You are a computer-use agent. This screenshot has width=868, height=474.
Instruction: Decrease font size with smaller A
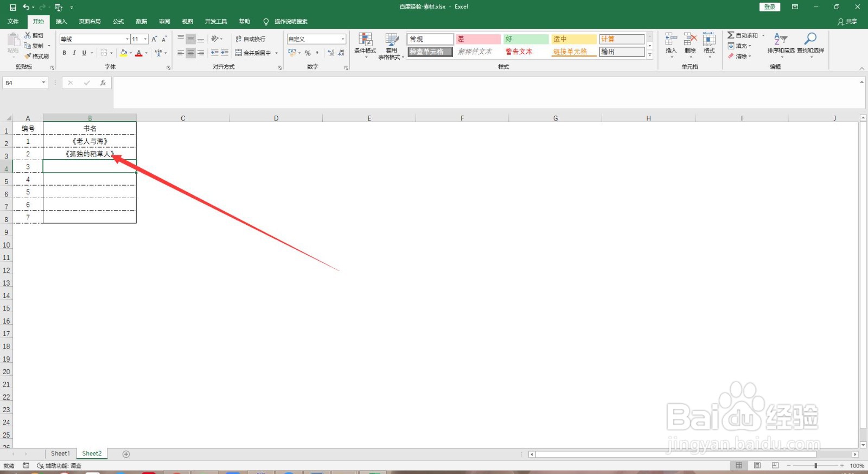pos(164,39)
